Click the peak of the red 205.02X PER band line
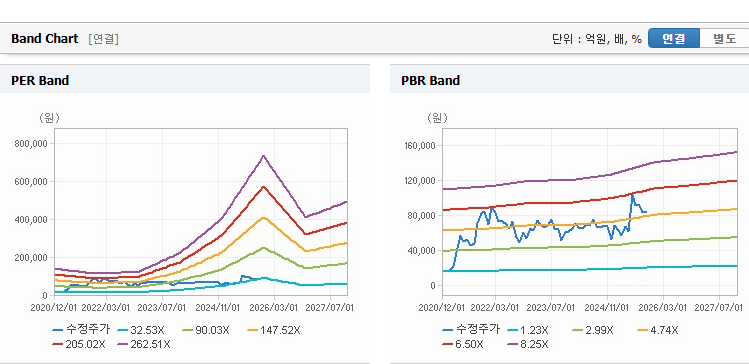The width and height of the screenshot is (749, 364). coord(263,187)
